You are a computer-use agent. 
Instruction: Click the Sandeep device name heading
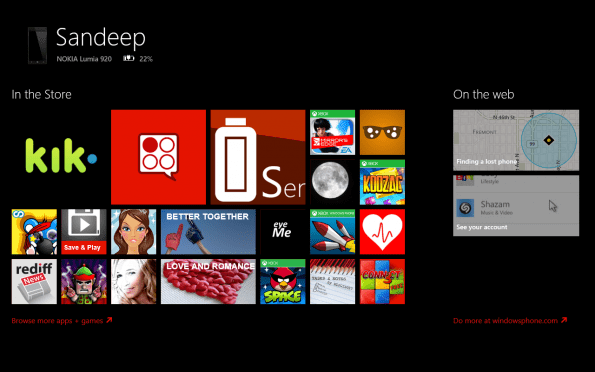coord(101,38)
